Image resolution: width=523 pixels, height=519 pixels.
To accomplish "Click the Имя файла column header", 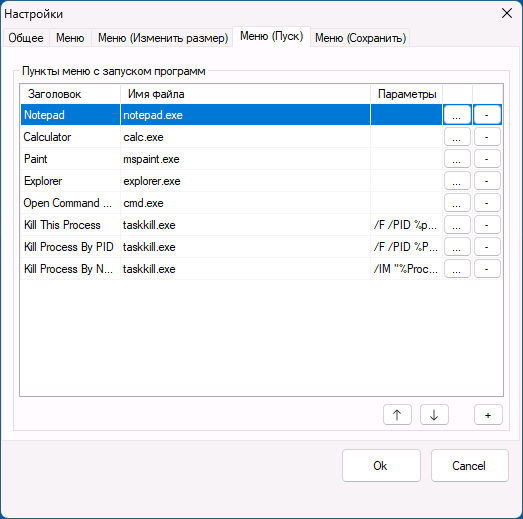I will 245,94.
